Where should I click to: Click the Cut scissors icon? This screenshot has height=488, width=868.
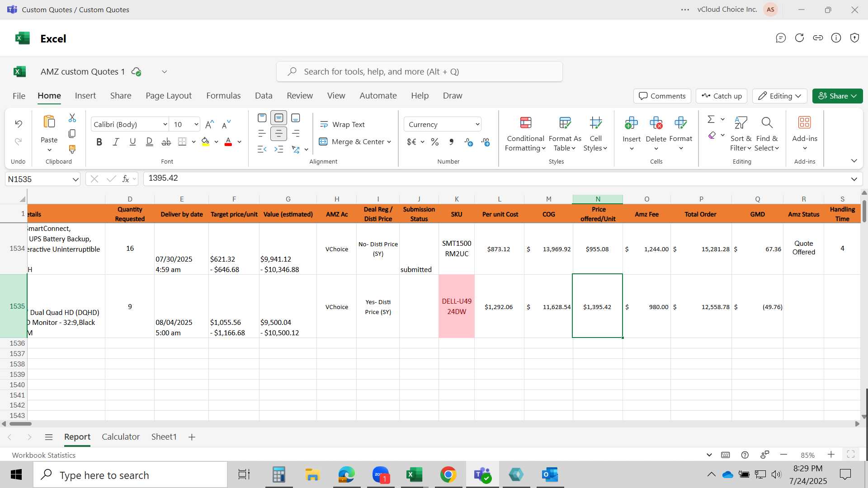tap(72, 118)
